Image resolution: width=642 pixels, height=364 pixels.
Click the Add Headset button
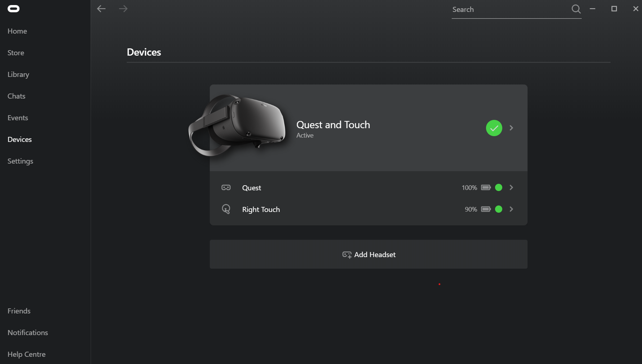(x=368, y=254)
